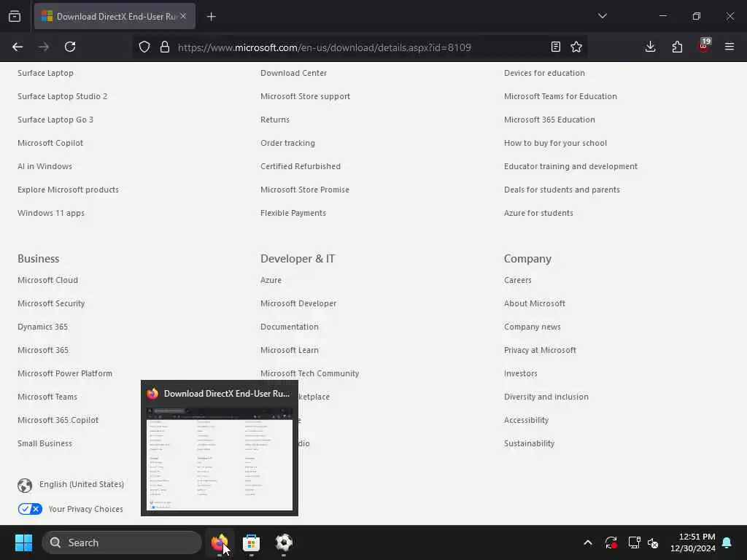Click the muted volume tray icon

point(653,542)
